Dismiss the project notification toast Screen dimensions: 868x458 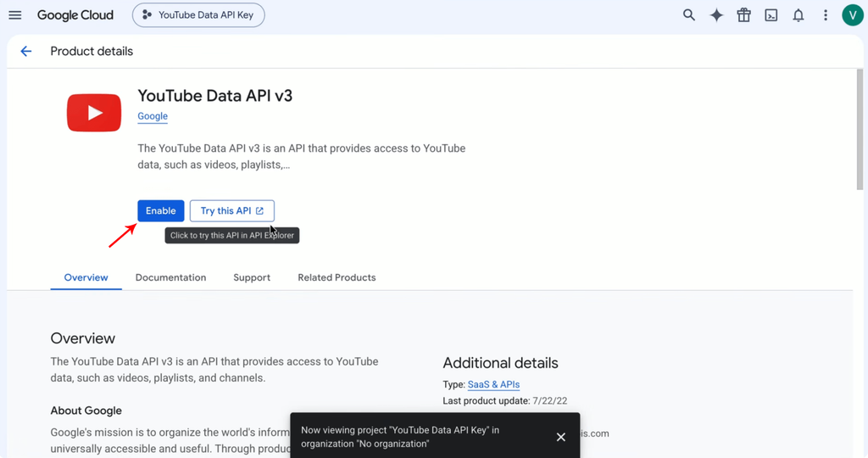coord(561,437)
